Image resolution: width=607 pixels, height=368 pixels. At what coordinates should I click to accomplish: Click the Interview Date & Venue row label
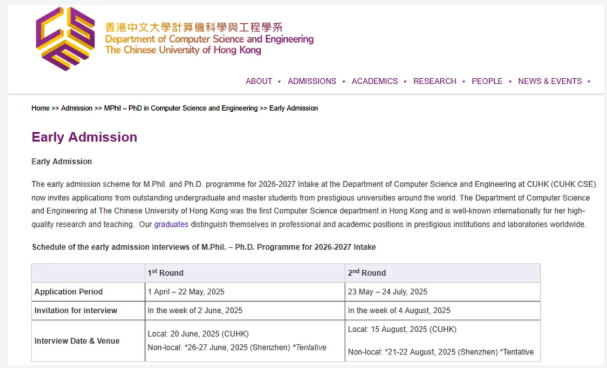pos(77,341)
